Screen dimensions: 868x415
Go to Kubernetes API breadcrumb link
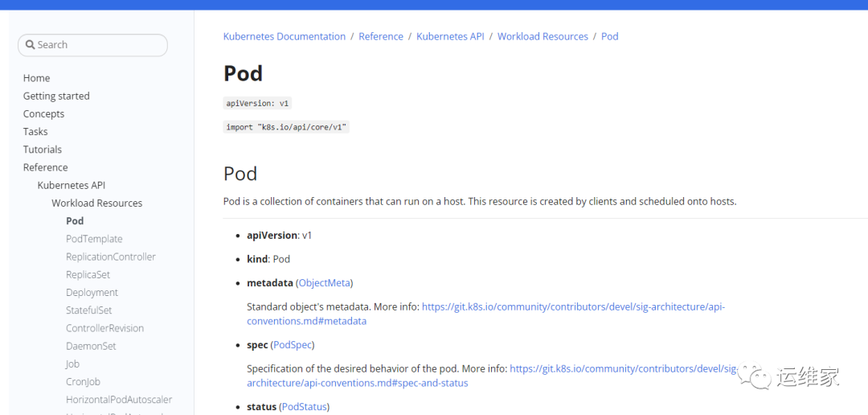click(x=450, y=36)
